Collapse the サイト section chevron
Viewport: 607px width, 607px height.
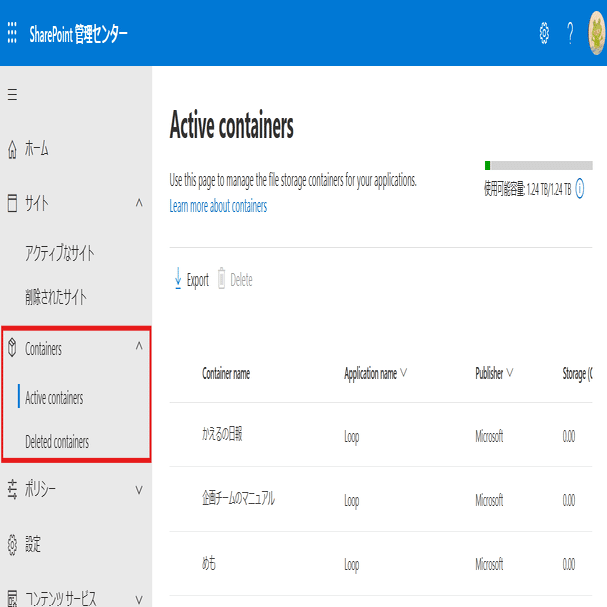pyautogui.click(x=138, y=204)
